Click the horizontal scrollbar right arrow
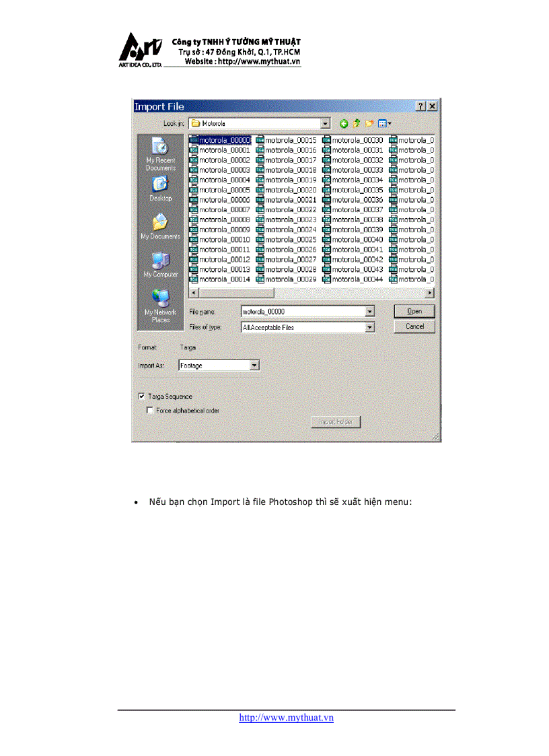Viewport: 549px width, 756px height. (431, 293)
